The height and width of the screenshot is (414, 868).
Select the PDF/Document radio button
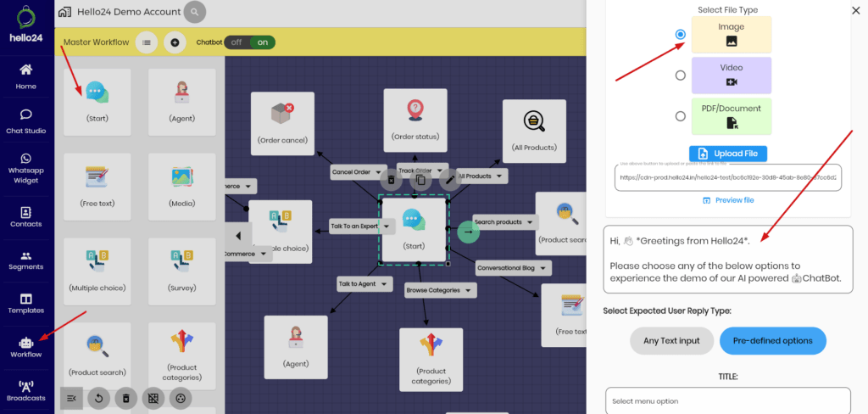(681, 116)
